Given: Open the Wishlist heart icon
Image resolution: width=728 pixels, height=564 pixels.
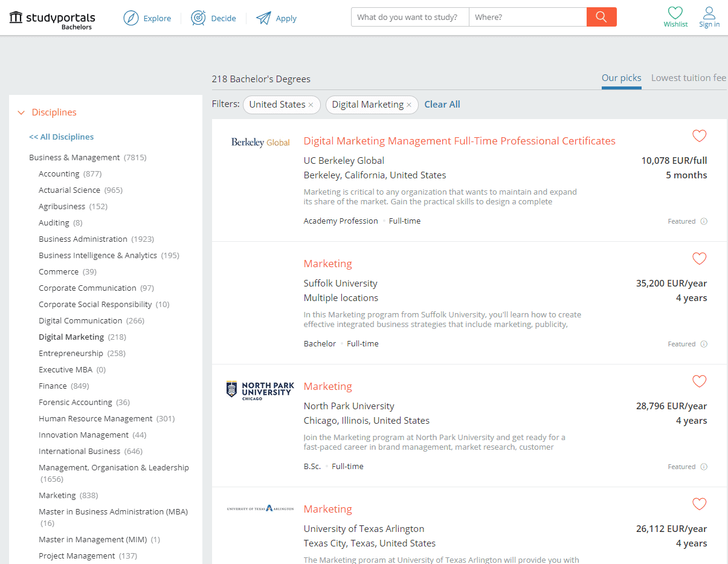Looking at the screenshot, I should point(675,14).
